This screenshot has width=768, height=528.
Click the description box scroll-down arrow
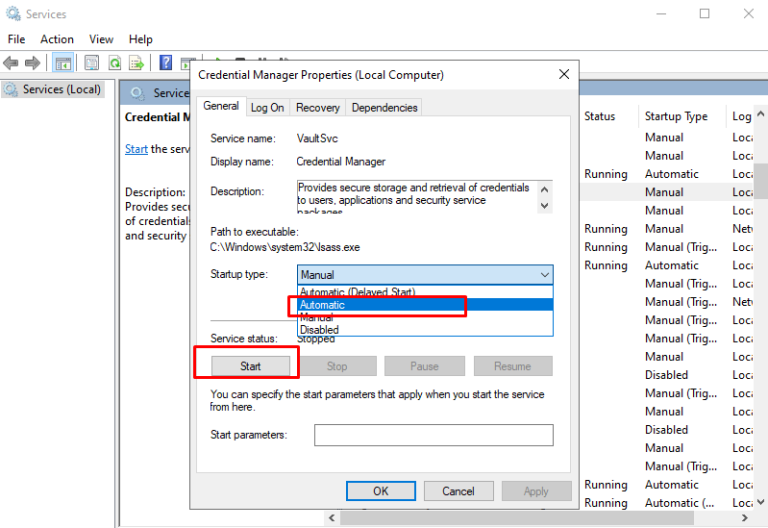[545, 206]
